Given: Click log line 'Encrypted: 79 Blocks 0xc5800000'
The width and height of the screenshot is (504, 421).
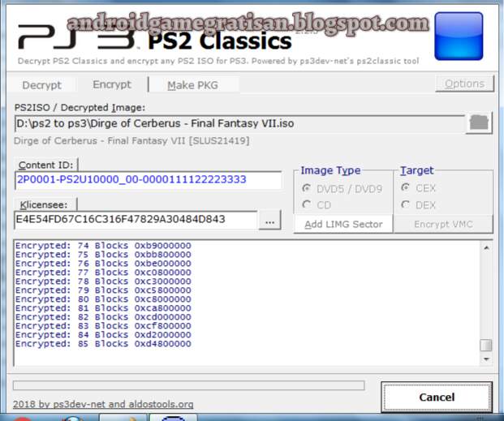Looking at the screenshot, I should [x=103, y=290].
